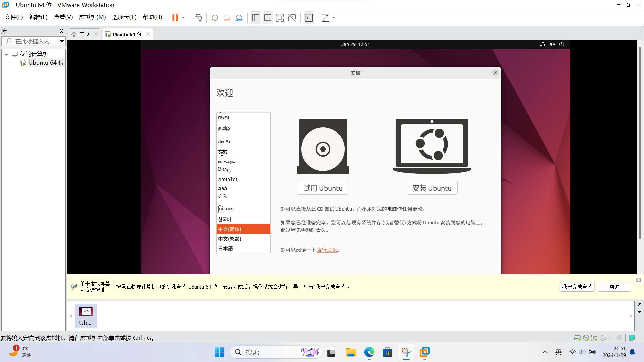Close the Ubuntu 64 位 tab

point(148,34)
